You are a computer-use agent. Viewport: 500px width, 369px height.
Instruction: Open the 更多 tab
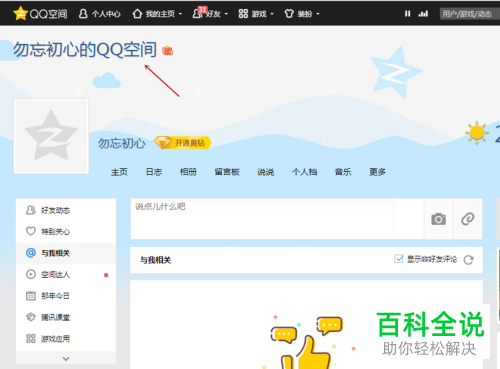click(x=377, y=172)
